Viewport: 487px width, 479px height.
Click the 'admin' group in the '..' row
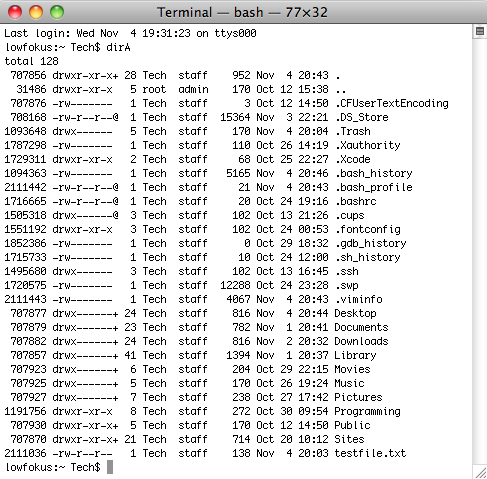click(193, 89)
